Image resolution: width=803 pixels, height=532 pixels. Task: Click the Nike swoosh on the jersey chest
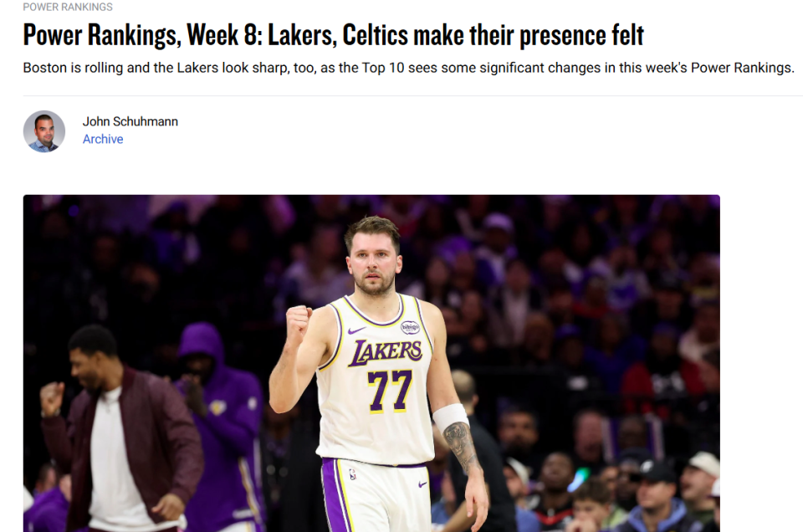click(x=355, y=330)
